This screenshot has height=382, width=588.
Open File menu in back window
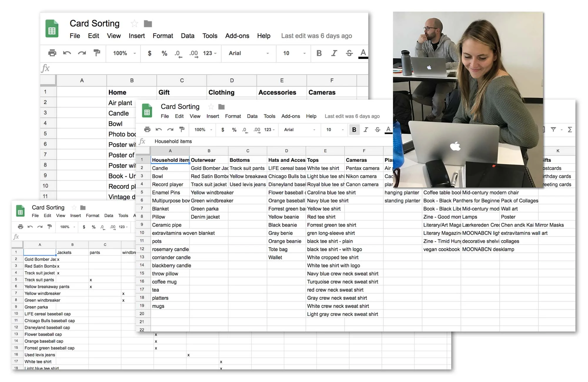[75, 36]
